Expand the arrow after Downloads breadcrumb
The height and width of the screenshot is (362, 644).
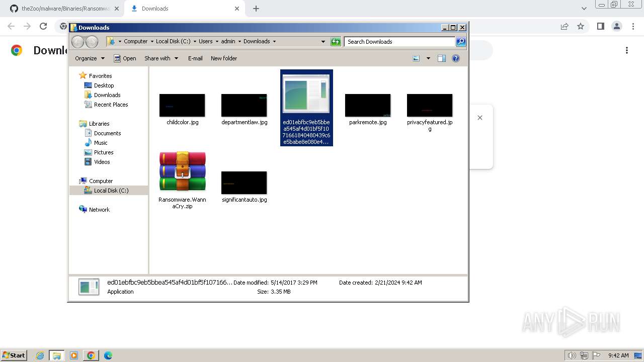click(274, 42)
